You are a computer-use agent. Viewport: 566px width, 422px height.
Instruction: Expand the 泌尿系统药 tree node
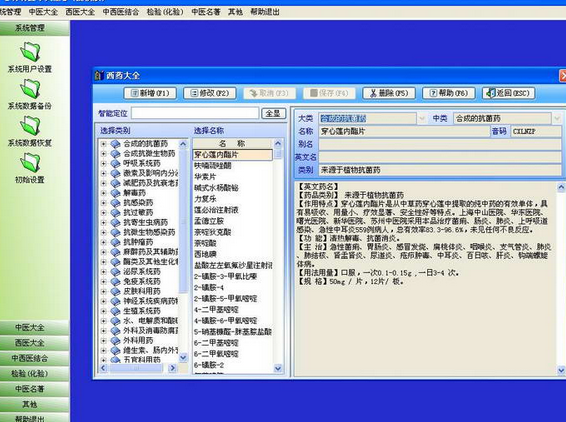tap(104, 271)
